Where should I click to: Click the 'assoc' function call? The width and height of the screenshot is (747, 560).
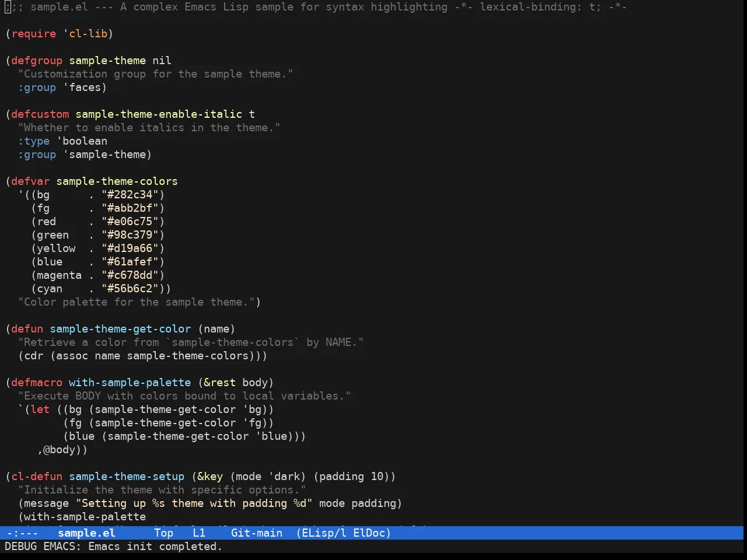pyautogui.click(x=72, y=356)
